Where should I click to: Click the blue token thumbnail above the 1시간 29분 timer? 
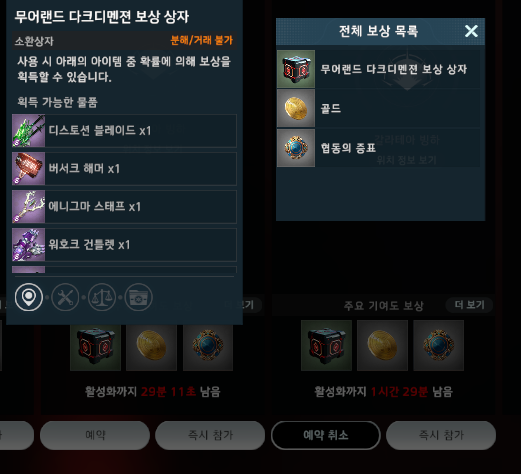(x=439, y=345)
